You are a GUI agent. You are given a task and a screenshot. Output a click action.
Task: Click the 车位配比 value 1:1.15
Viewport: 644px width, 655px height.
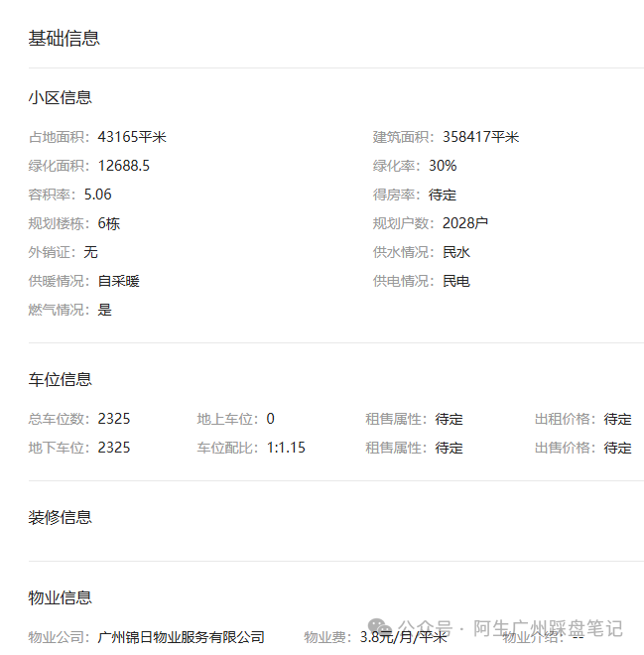click(x=286, y=448)
